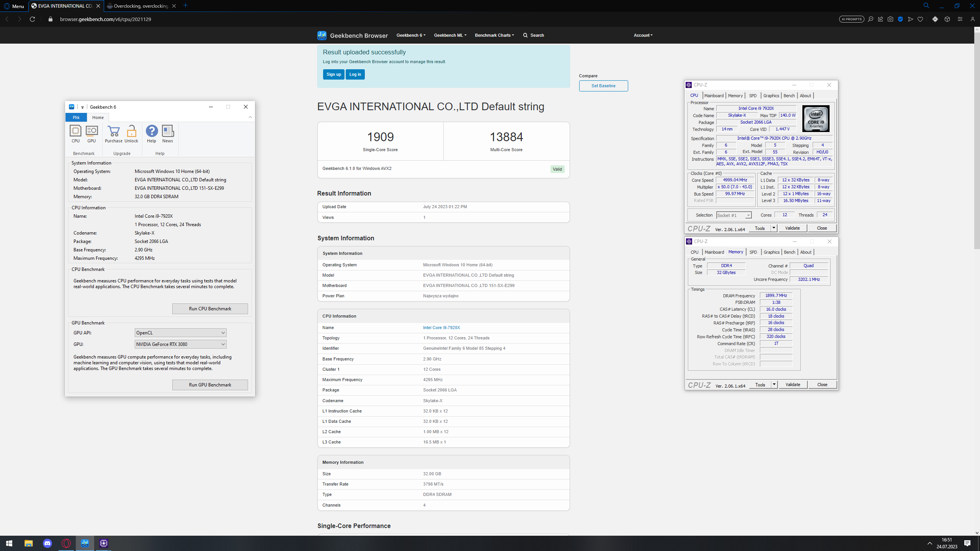
Task: Show hidden system tray icons chevron
Action: (929, 543)
